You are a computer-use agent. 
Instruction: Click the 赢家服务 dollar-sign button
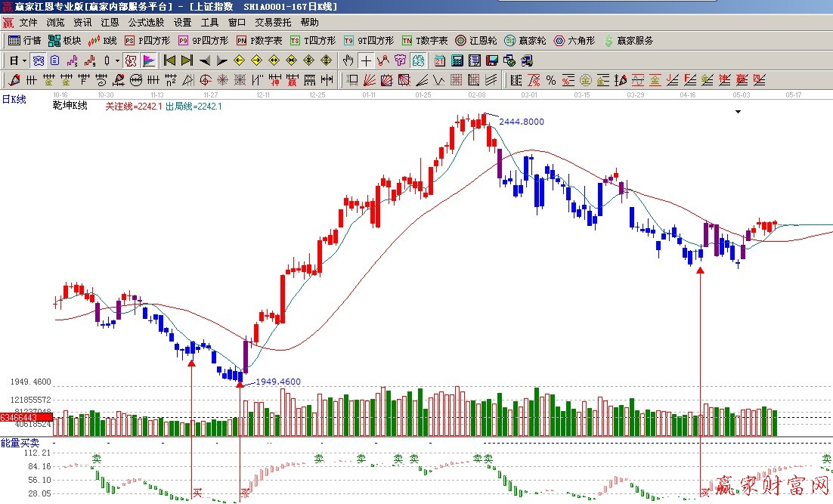[627, 41]
